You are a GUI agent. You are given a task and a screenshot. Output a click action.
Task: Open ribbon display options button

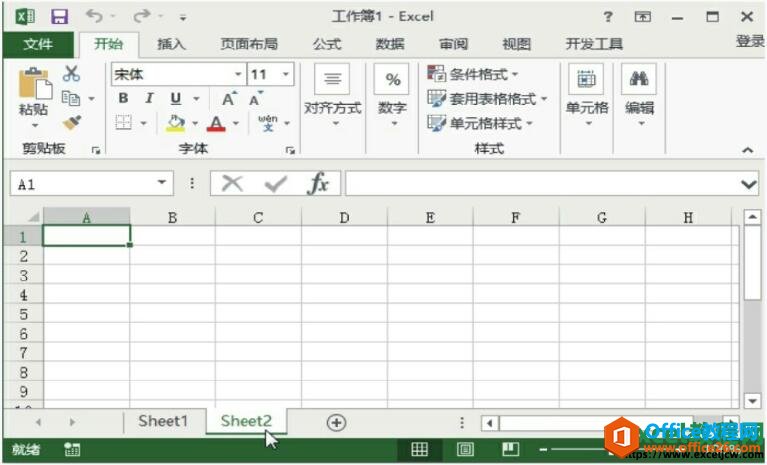coord(642,17)
